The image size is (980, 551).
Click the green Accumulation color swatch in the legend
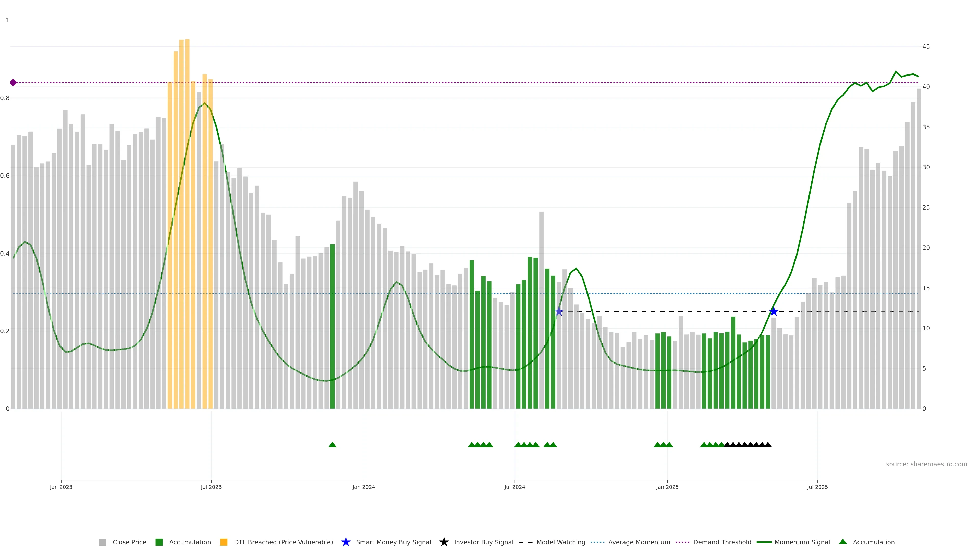tap(159, 542)
